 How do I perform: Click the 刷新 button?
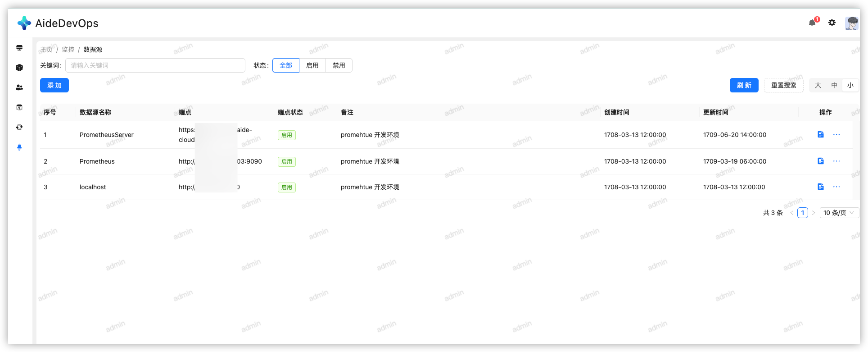[744, 85]
